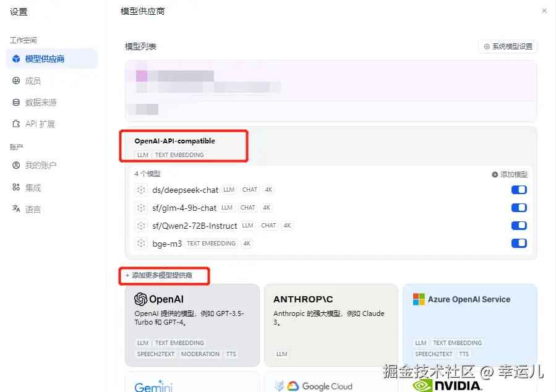
Task: Click 添加模型 to add a model
Action: (x=510, y=174)
